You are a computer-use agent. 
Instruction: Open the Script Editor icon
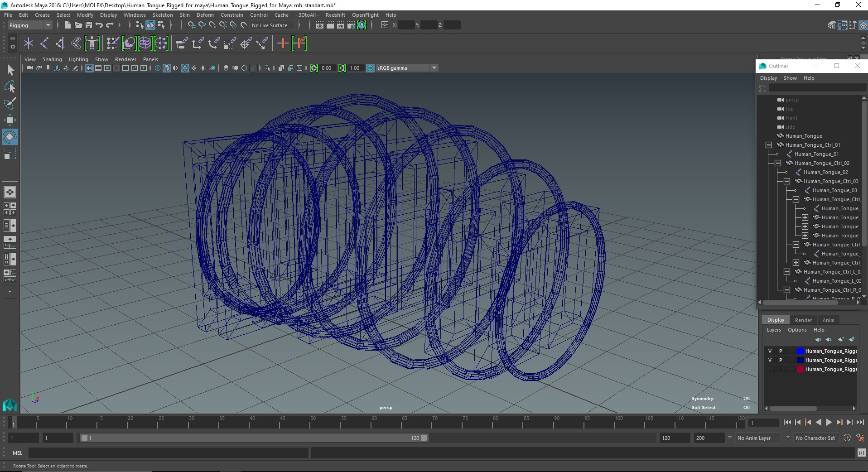pyautogui.click(x=861, y=453)
